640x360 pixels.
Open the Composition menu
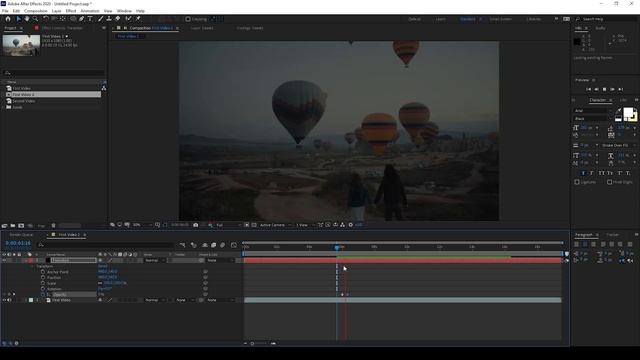coord(36,11)
